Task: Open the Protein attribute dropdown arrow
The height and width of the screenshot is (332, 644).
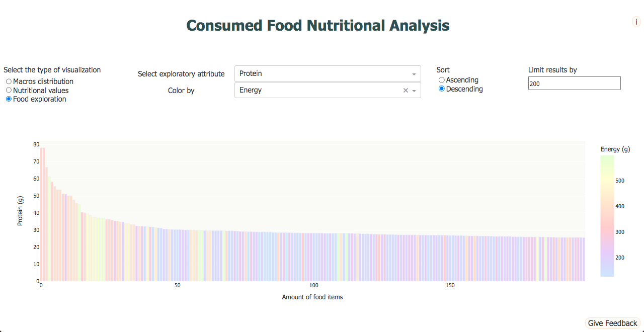Action: 414,74
